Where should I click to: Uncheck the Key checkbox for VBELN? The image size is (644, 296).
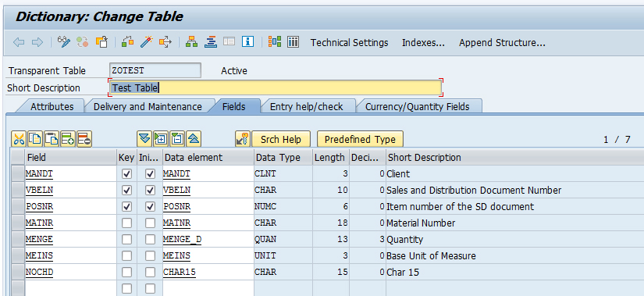[127, 191]
